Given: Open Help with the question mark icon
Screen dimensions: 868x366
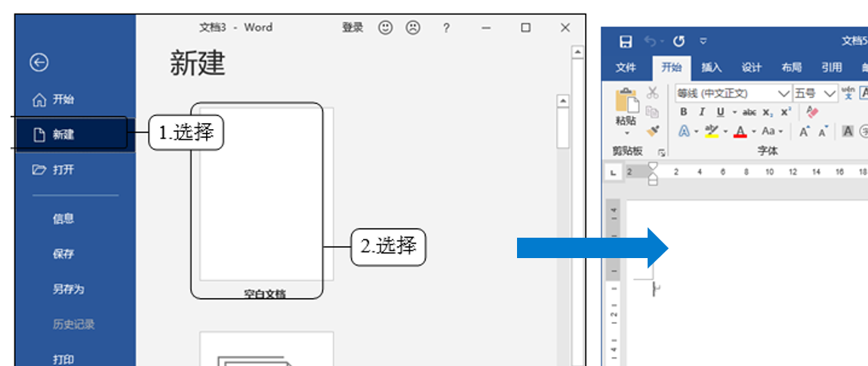Looking at the screenshot, I should point(446,28).
